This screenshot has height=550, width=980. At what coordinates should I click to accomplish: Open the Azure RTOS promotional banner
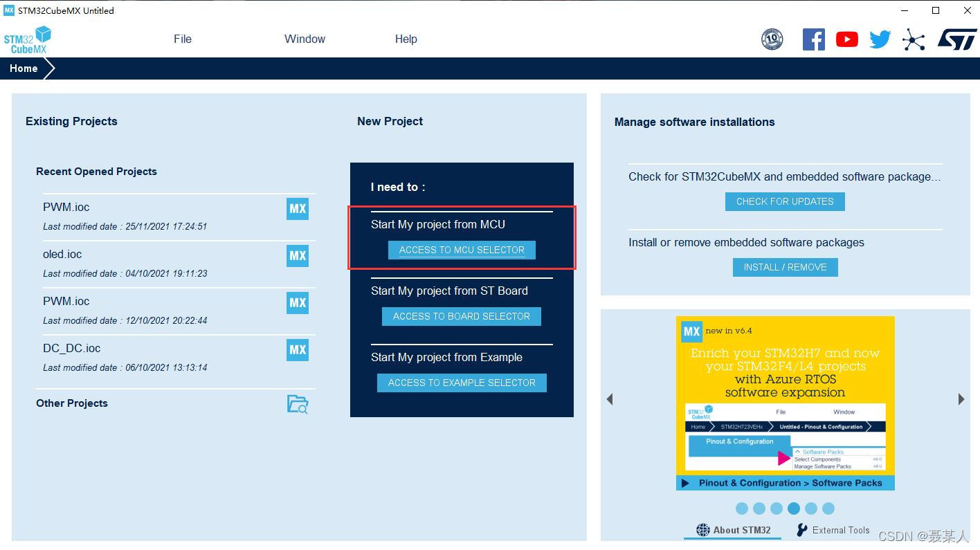point(786,403)
